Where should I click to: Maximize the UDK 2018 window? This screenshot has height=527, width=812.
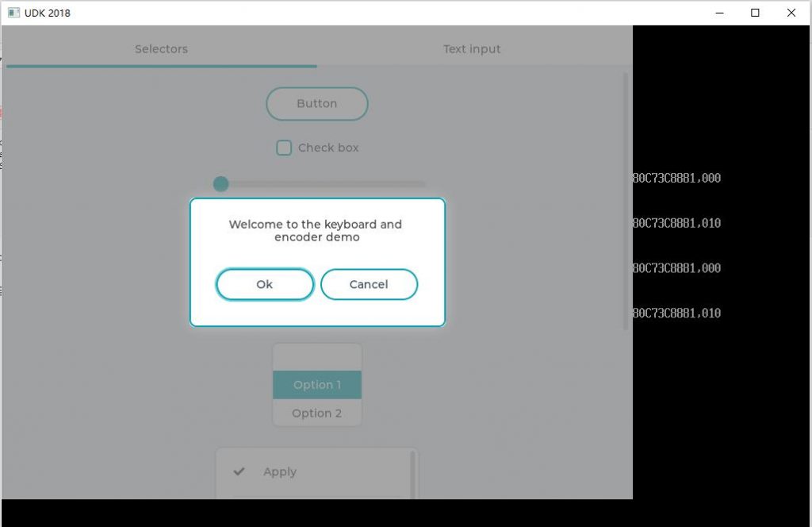(x=755, y=13)
